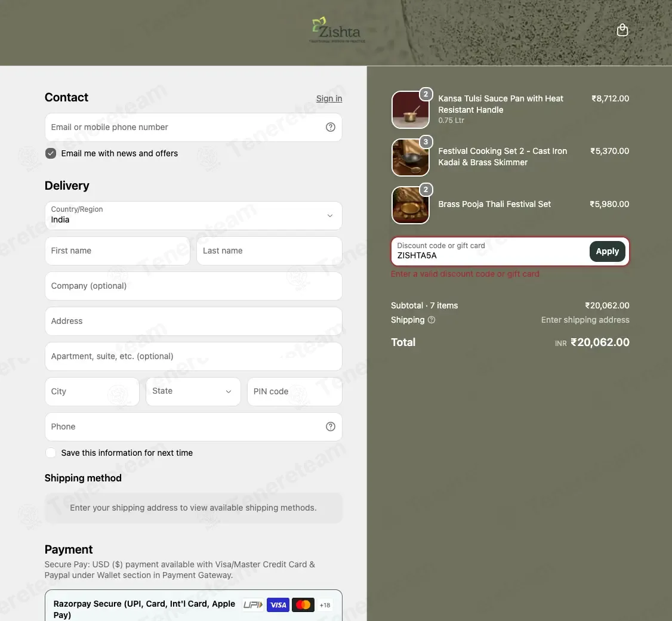Show the +18 more payment methods

click(325, 605)
